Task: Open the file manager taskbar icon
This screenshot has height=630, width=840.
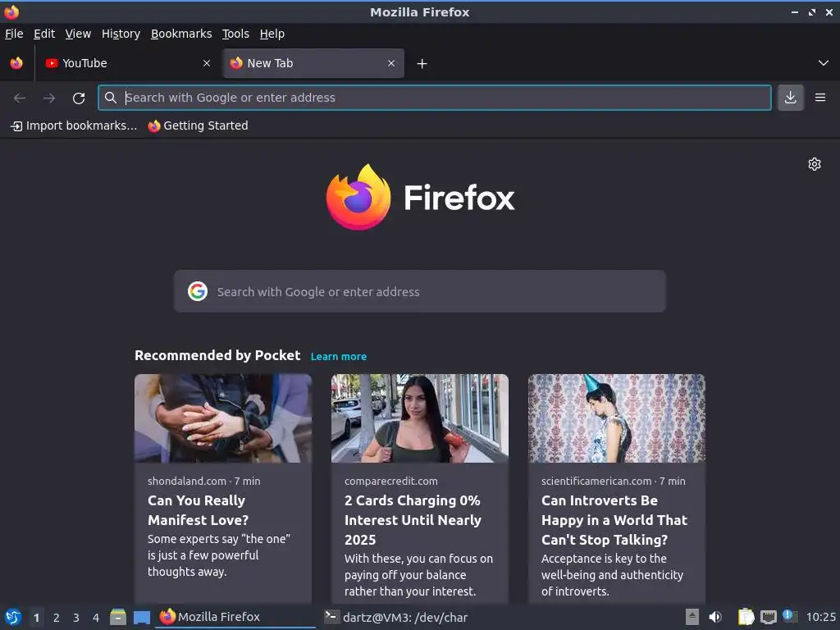Action: 118,617
